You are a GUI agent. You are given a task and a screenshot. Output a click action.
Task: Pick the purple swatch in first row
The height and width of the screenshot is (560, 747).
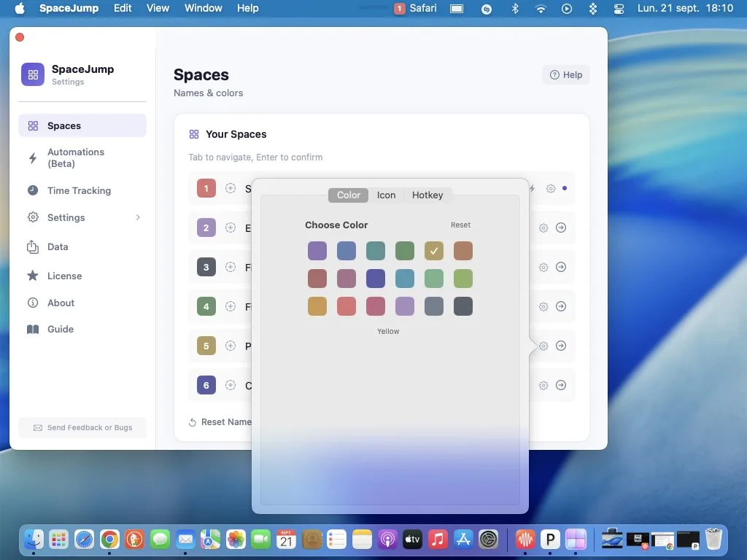pos(317,251)
